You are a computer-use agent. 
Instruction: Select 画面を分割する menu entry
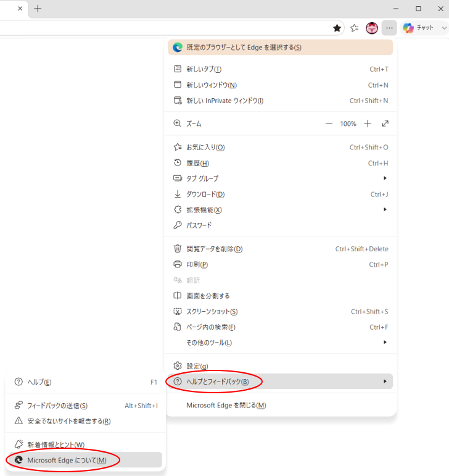pyautogui.click(x=280, y=296)
